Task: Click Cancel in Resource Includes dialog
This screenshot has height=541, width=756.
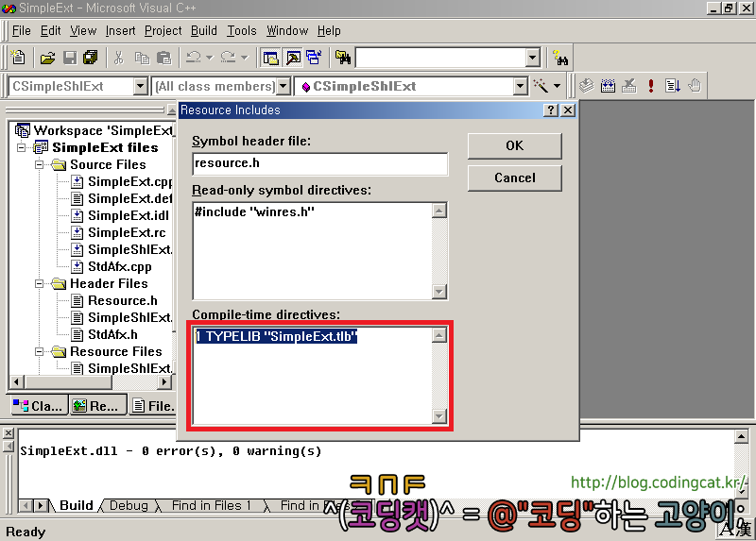Action: point(514,178)
